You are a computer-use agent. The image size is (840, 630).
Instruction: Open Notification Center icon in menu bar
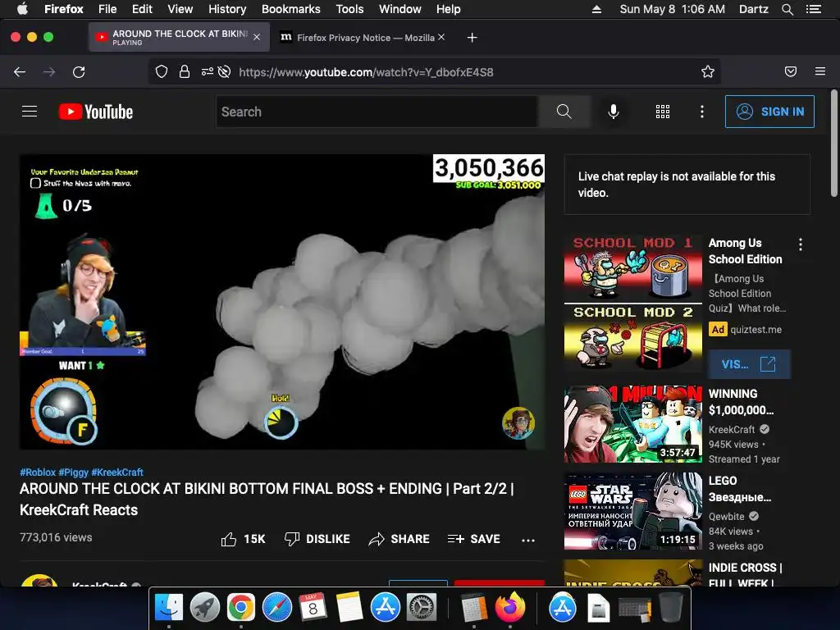pyautogui.click(x=813, y=9)
